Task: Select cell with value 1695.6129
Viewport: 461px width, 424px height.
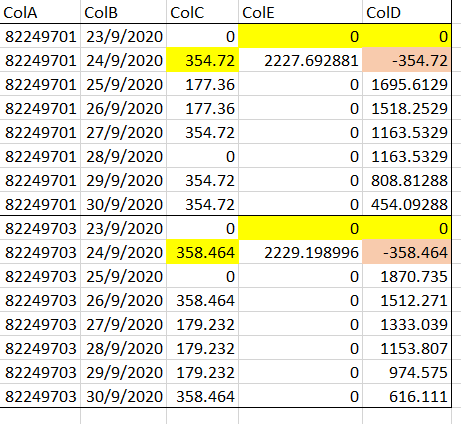Action: 407,84
